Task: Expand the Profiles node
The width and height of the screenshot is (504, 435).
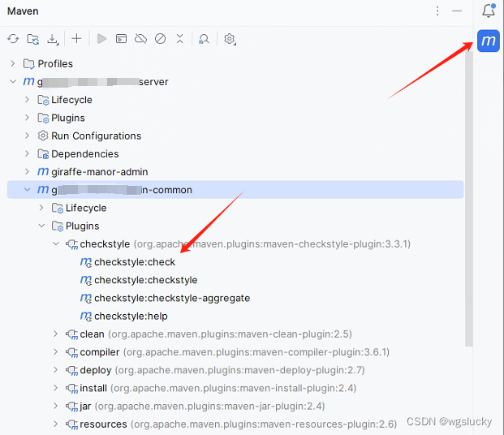Action: click(12, 63)
